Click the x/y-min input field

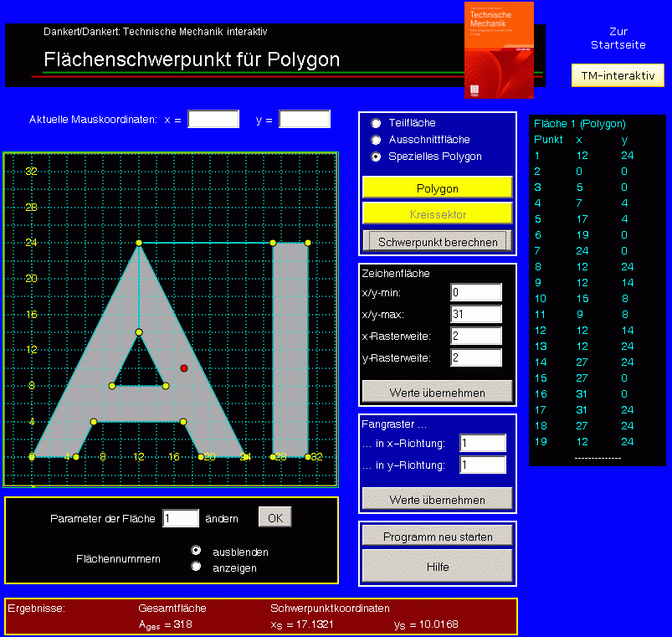point(475,293)
